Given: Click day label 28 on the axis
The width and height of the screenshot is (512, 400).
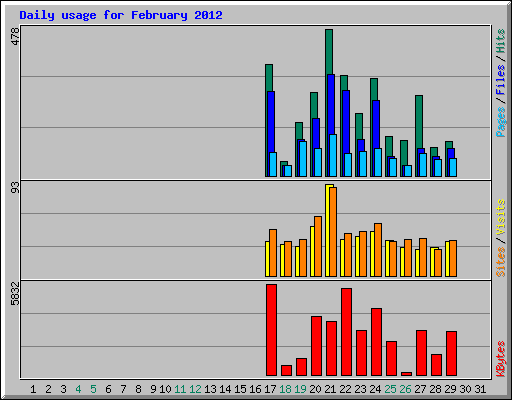Looking at the screenshot, I should point(435,389).
